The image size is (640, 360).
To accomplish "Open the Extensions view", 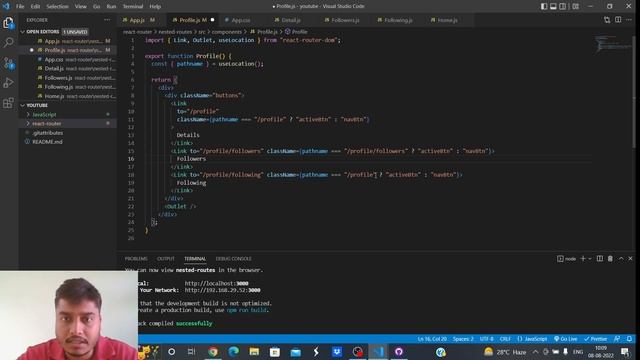I will tap(8, 102).
